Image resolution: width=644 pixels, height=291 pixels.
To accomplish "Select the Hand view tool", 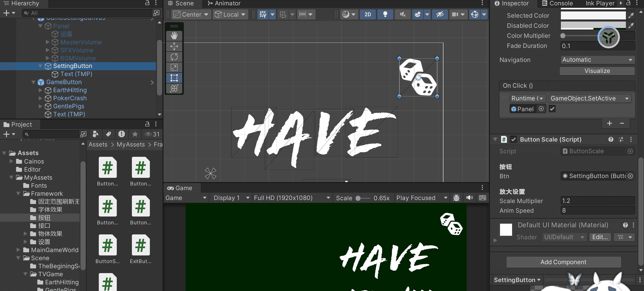I will click(x=174, y=36).
